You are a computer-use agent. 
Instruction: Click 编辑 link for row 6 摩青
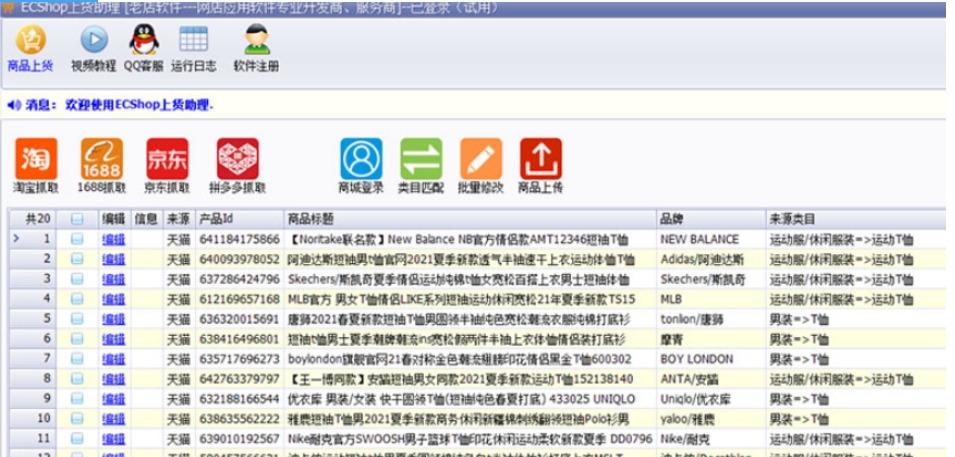[x=113, y=339]
